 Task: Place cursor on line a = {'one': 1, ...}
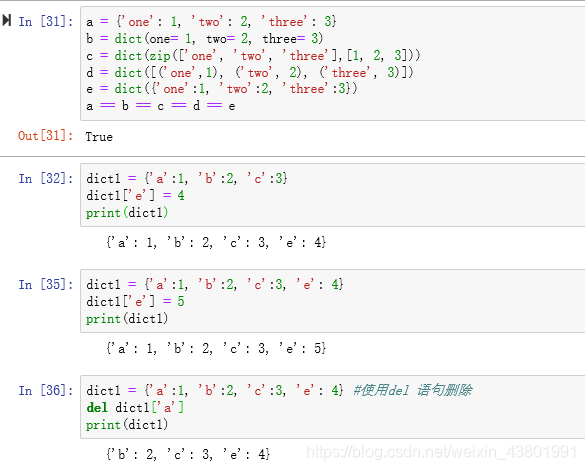(211, 21)
